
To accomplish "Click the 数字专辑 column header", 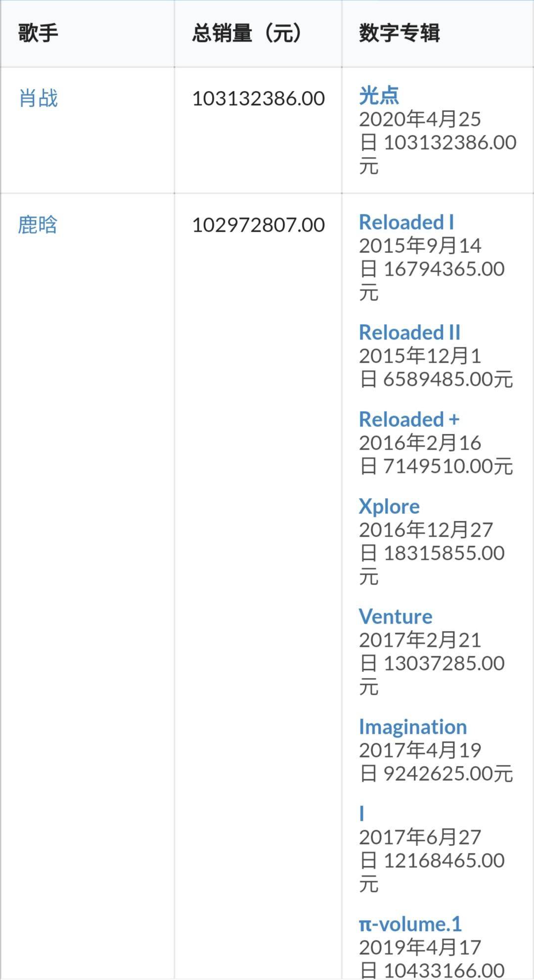I will (399, 33).
